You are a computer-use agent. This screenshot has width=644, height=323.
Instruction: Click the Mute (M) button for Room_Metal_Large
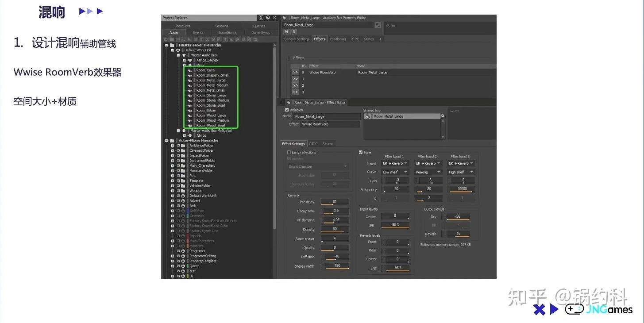coord(286,32)
